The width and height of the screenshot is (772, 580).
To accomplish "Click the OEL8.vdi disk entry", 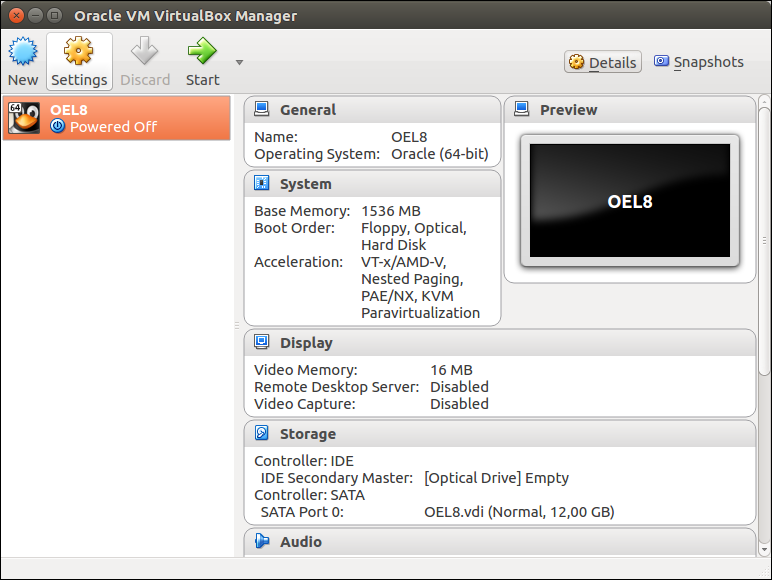I will 519,512.
